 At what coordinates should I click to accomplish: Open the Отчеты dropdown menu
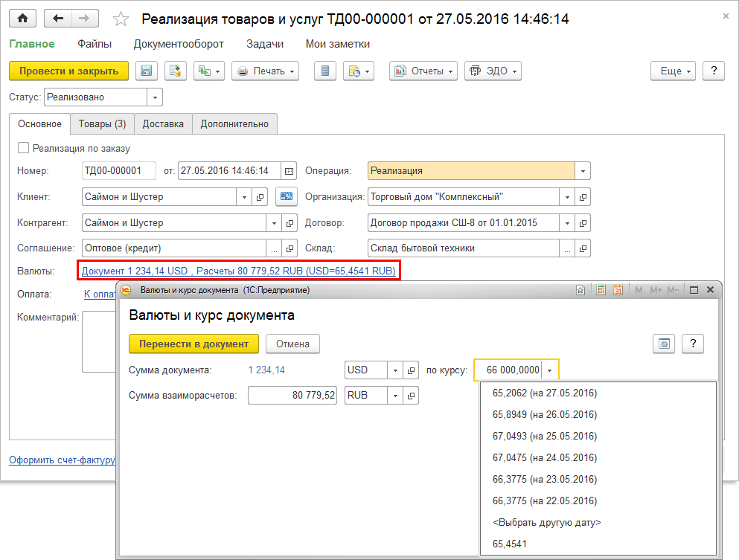[x=423, y=71]
